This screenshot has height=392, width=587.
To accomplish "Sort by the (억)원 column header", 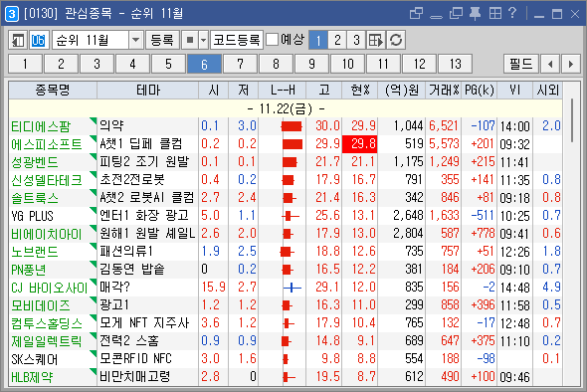I will tap(402, 91).
